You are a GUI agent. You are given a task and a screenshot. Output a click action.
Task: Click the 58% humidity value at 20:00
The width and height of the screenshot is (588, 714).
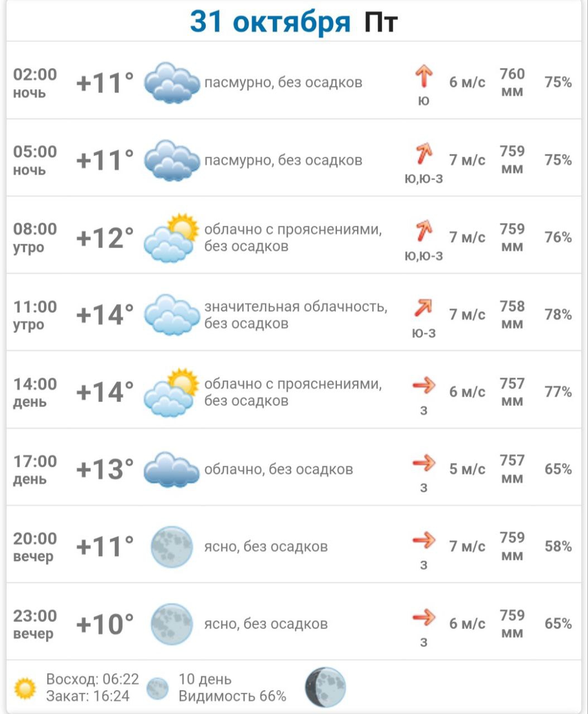click(558, 547)
